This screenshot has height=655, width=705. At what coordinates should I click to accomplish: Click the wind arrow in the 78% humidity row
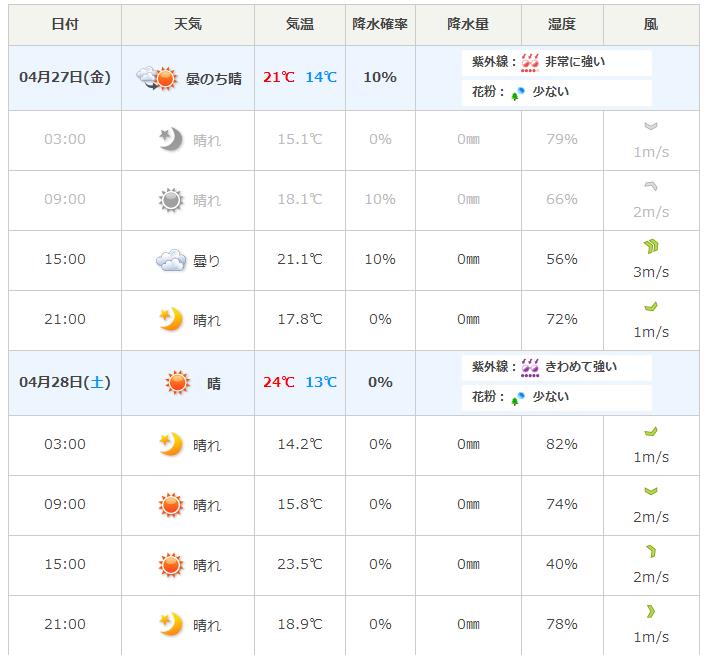pos(651,612)
